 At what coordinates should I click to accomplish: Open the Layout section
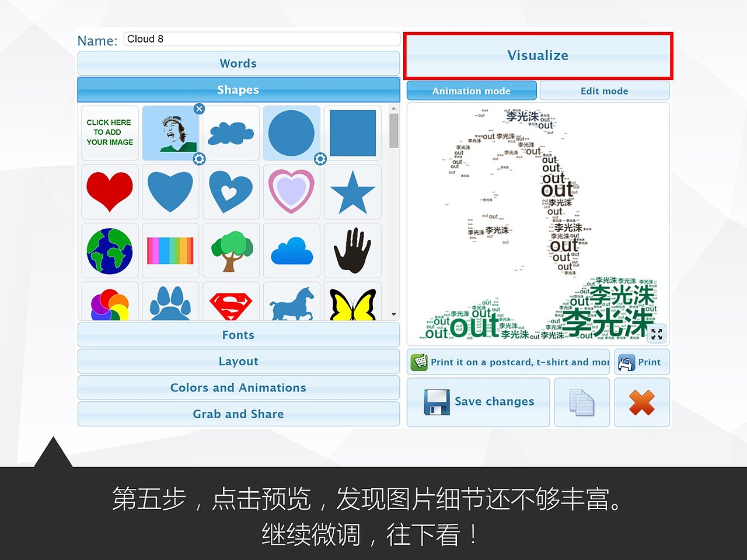click(x=238, y=361)
